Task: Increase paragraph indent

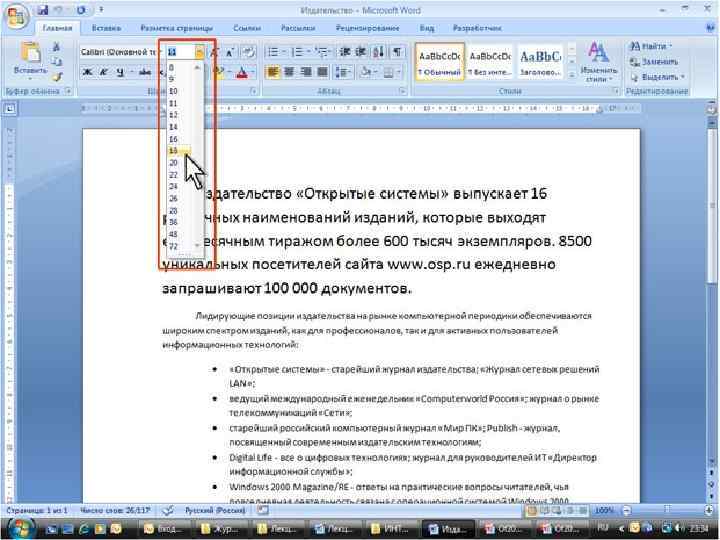Action: (361, 52)
